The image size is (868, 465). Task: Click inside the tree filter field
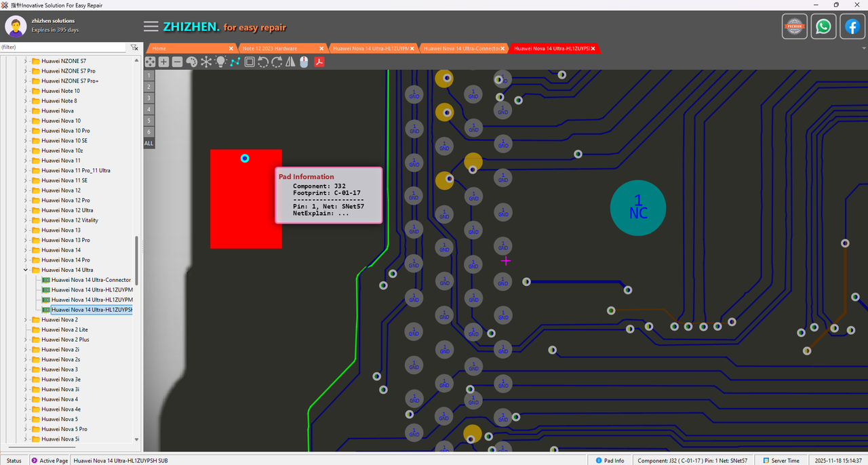(x=63, y=47)
